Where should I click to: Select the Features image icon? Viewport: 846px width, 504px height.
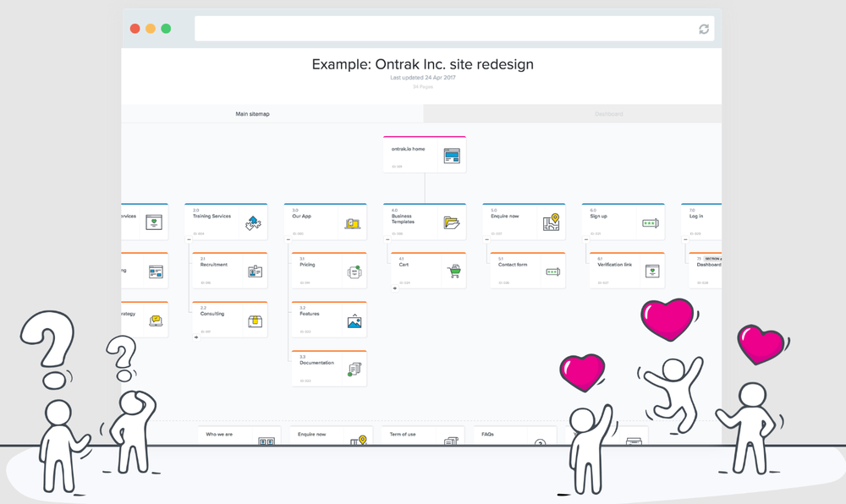point(354,321)
